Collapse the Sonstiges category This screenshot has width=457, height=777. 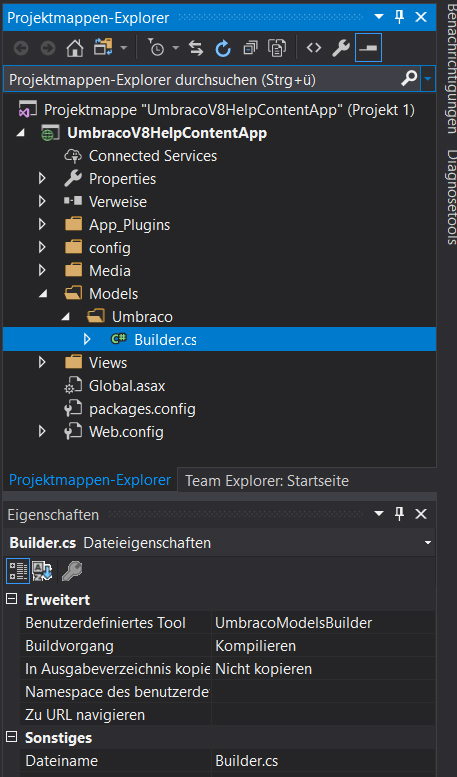pos(11,737)
